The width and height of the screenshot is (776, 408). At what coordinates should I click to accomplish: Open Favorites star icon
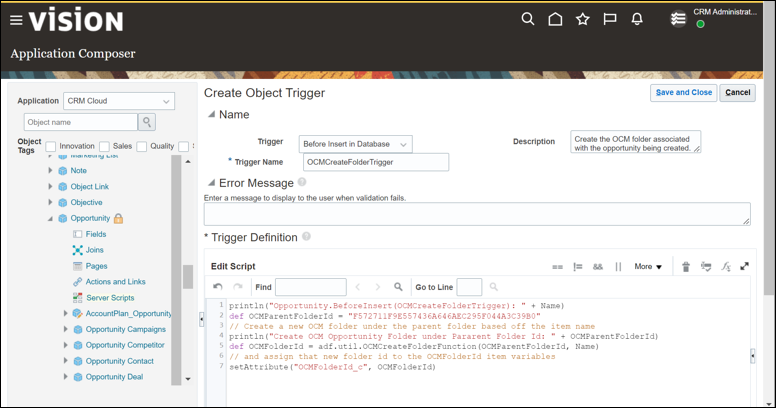582,19
